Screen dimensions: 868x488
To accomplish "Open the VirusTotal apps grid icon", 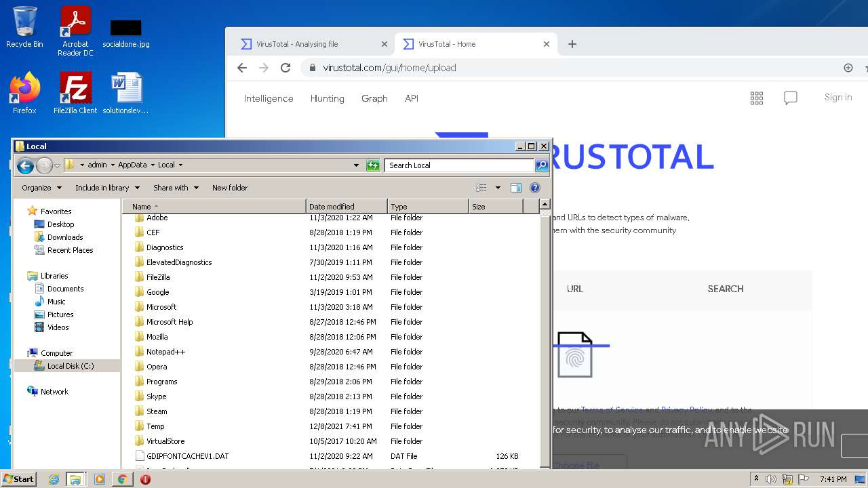I will (757, 98).
